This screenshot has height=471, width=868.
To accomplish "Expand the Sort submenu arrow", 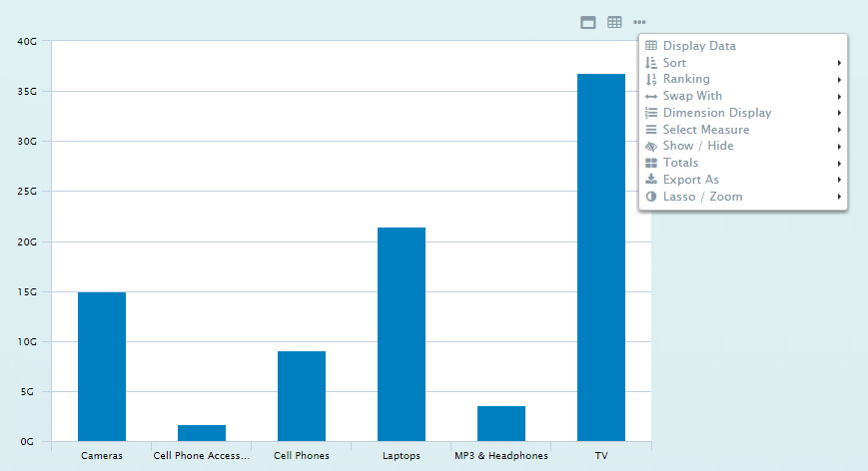I will [839, 63].
